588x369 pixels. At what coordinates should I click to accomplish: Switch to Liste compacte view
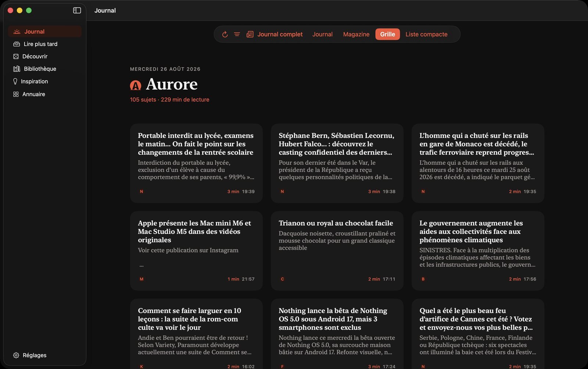coord(426,34)
